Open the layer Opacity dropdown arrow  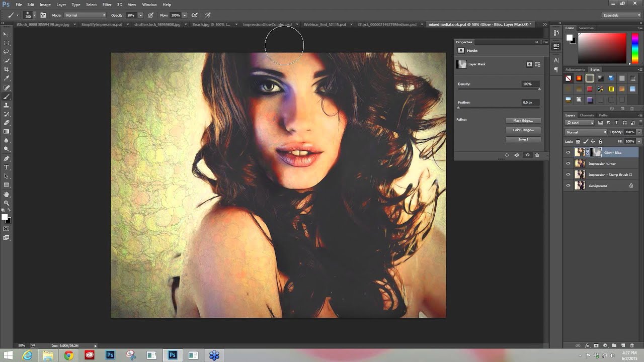(x=639, y=132)
